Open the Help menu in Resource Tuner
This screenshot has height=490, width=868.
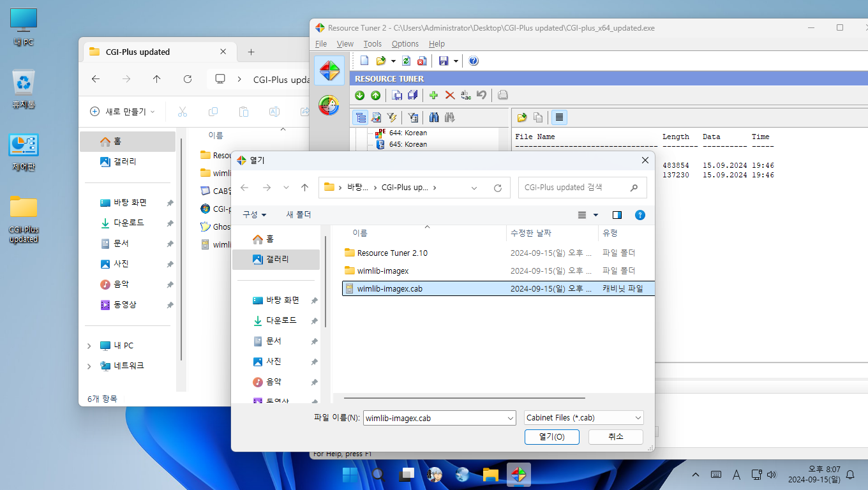tap(437, 44)
